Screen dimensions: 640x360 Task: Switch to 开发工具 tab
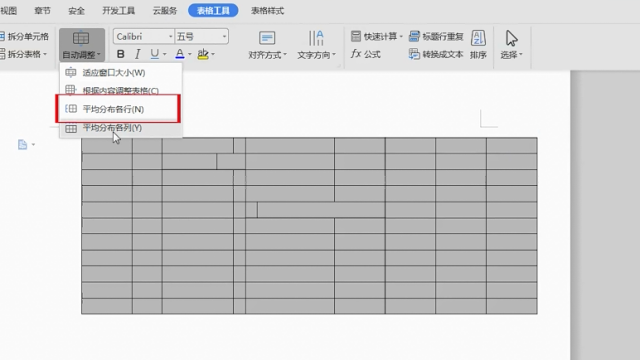118,11
